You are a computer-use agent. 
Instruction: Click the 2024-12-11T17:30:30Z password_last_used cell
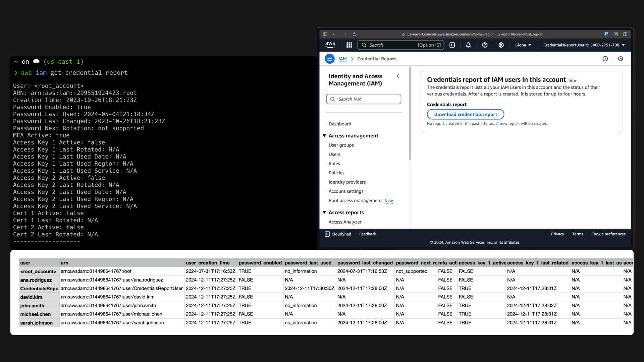pos(310,288)
